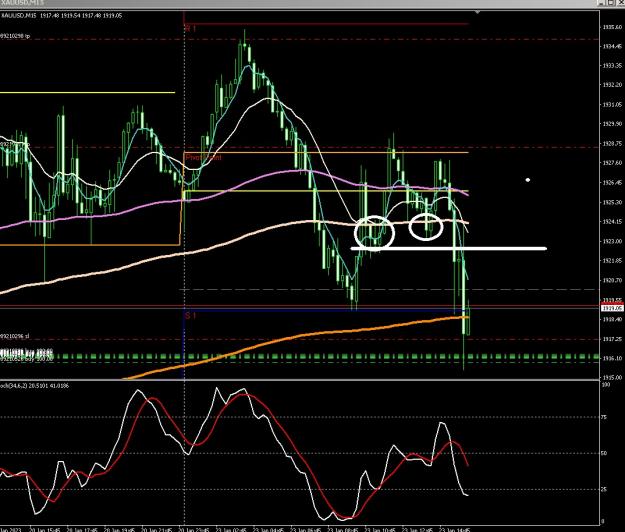Viewport: 625px width, 532px height.
Task: Click price scale value 1923.00
Action: 612,241
